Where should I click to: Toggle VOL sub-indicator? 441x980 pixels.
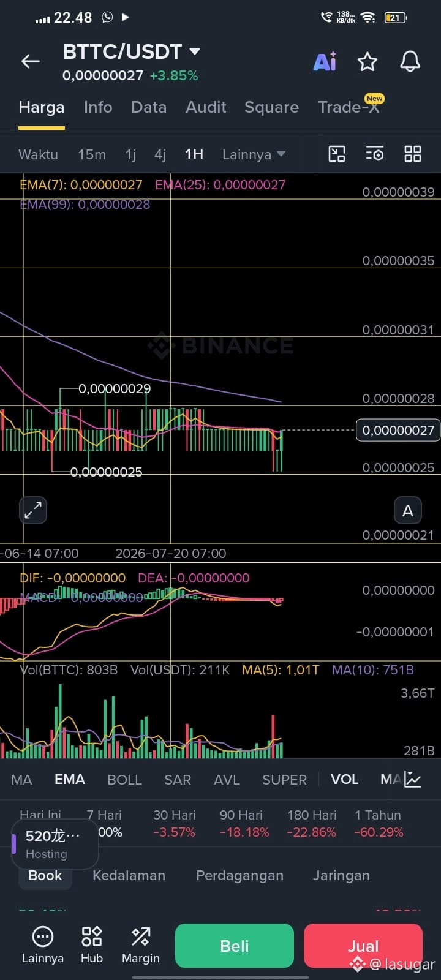point(344,780)
